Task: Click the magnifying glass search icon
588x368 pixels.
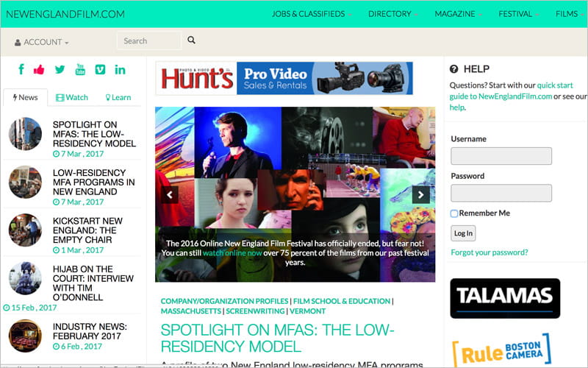Action: (x=191, y=41)
